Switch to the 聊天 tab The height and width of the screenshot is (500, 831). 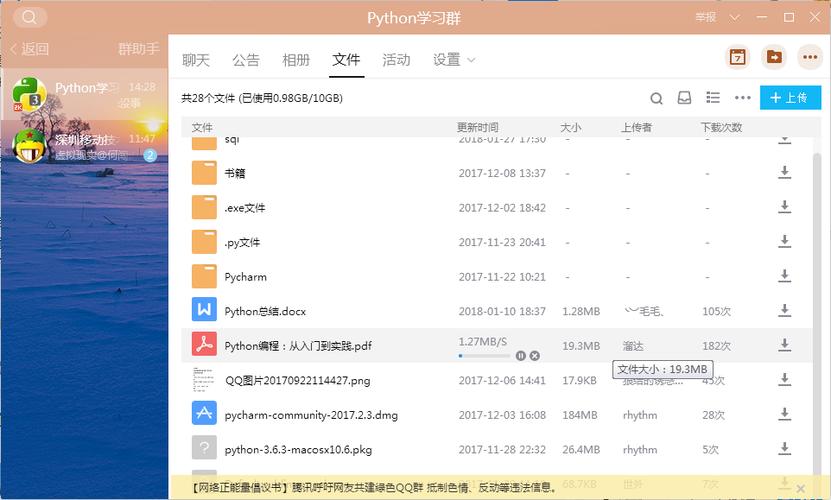(x=196, y=60)
